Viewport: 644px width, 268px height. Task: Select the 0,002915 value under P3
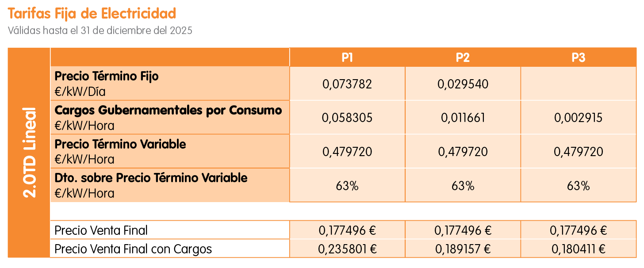(x=579, y=118)
